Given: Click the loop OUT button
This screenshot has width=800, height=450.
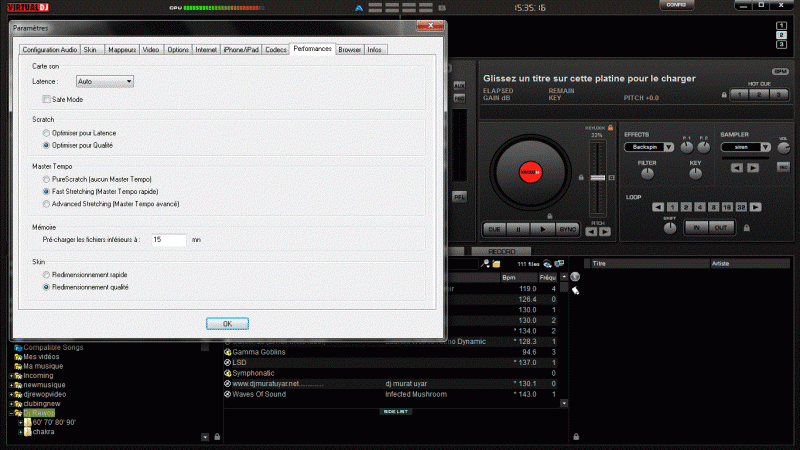Looking at the screenshot, I should point(720,228).
